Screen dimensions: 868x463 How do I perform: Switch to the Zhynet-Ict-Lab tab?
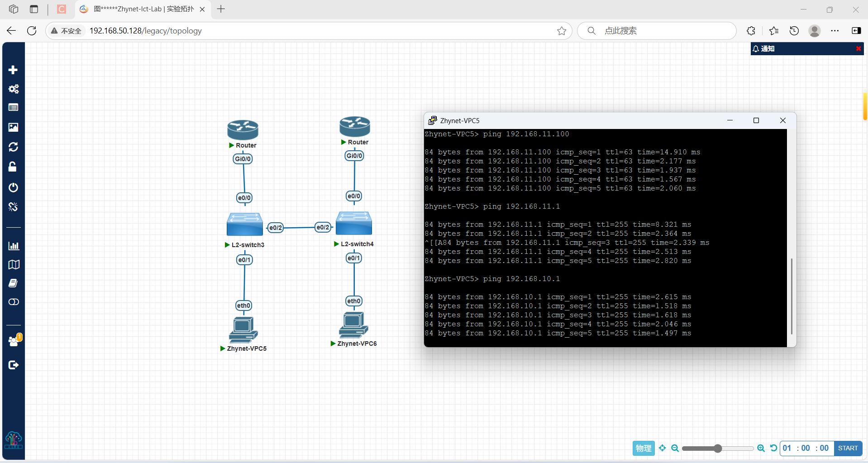(x=143, y=9)
